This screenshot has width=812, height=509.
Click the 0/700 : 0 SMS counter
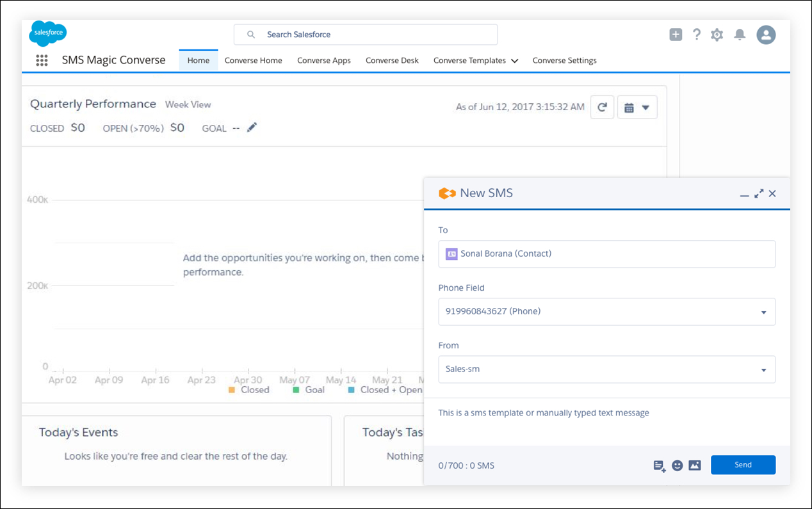466,465
